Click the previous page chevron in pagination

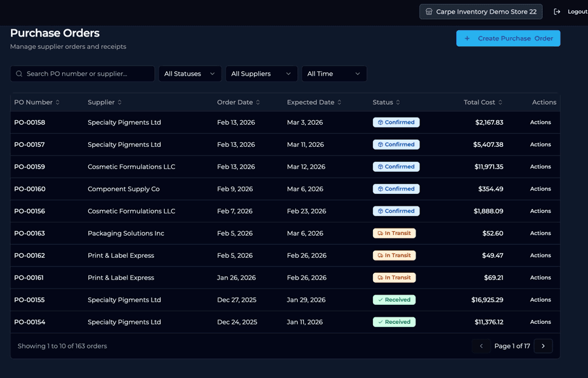click(482, 346)
